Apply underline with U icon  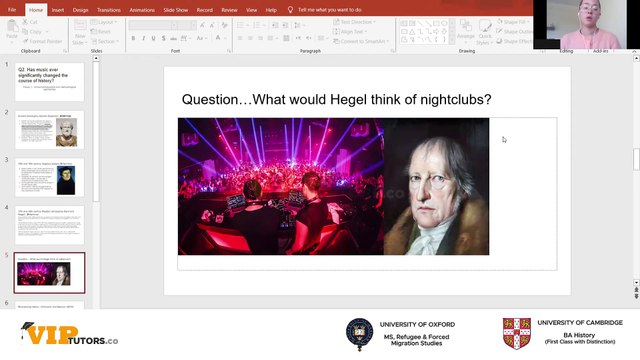coord(153,38)
